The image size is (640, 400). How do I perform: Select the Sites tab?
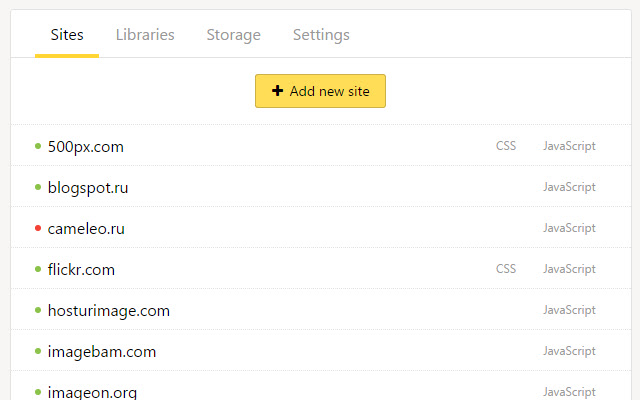[x=67, y=35]
